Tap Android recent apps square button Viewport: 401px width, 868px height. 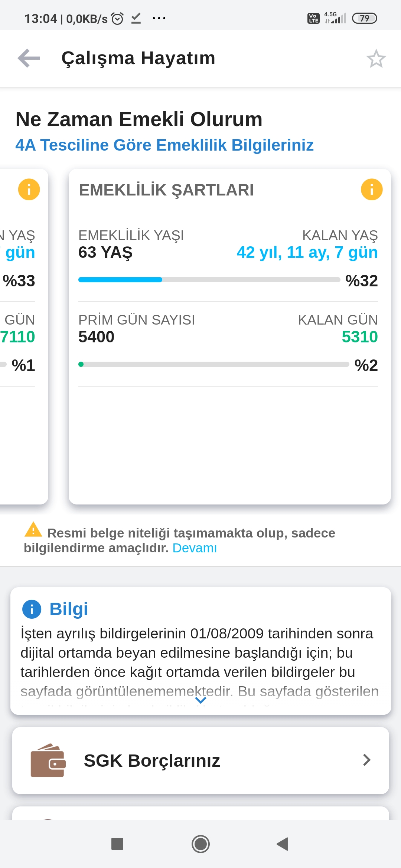coord(117,844)
